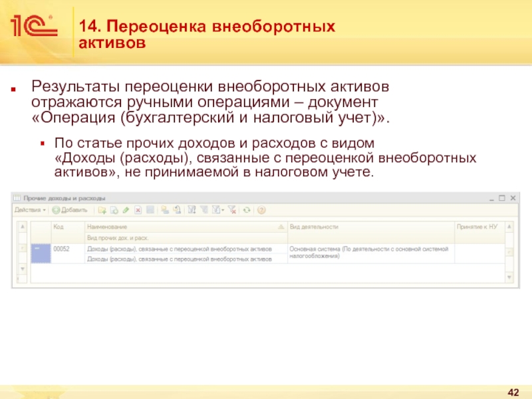Viewport: 532px width, 399px height.
Task: Click the Вид прочих дох. и расх. subheader
Action: point(186,238)
